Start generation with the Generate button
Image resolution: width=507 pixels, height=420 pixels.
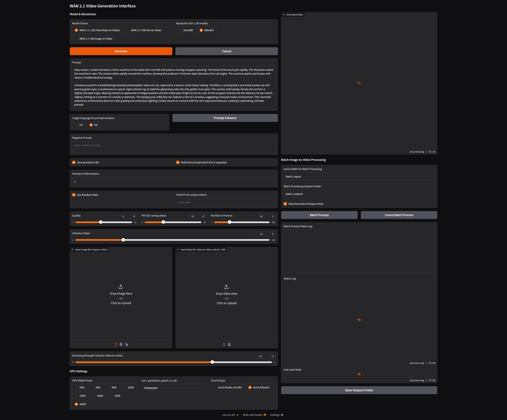[x=121, y=51]
